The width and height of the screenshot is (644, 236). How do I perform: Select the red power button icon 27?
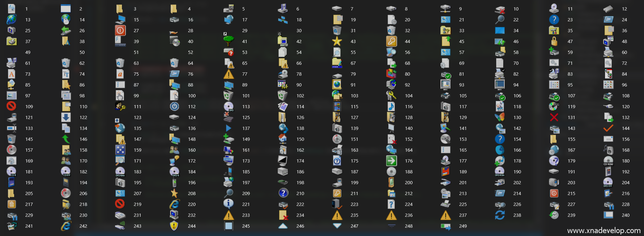pos(120,30)
